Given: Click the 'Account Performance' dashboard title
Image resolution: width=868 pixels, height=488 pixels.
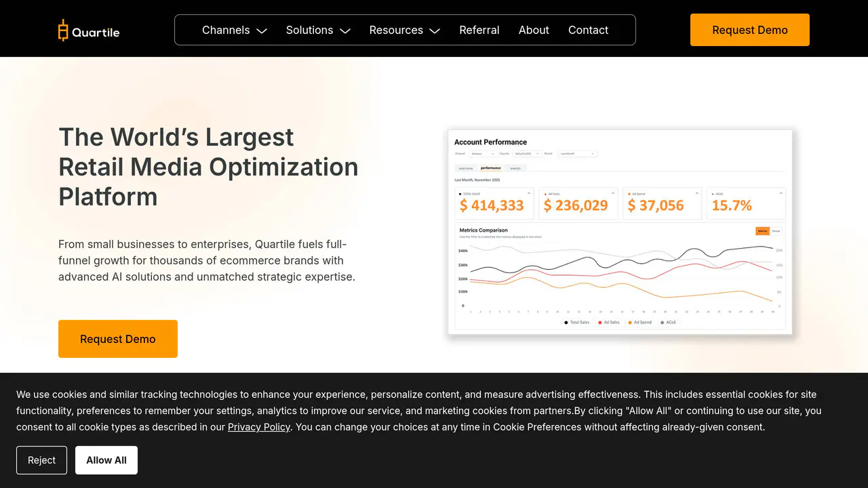Looking at the screenshot, I should coord(490,142).
